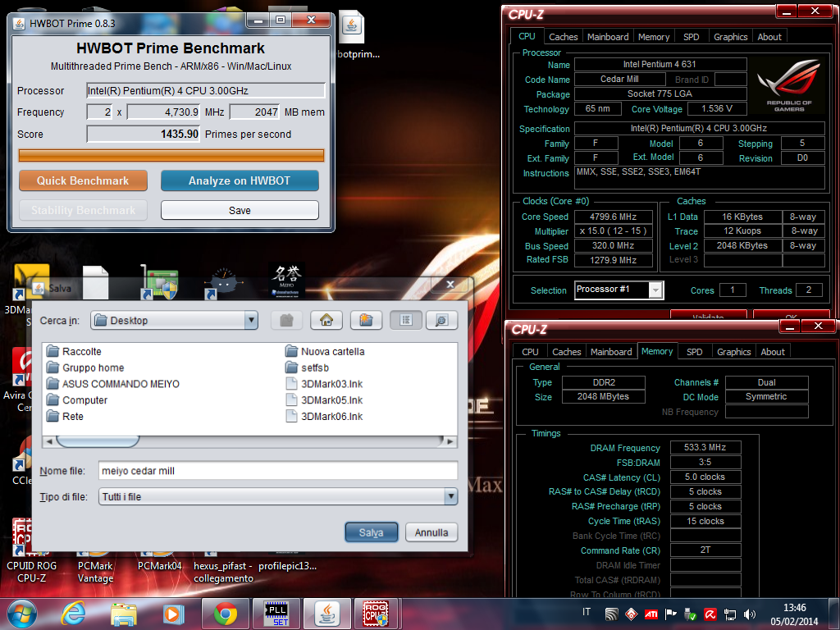This screenshot has height=630, width=840.
Task: Open Mainboard tab in lower CPU-Z window
Action: pos(610,352)
